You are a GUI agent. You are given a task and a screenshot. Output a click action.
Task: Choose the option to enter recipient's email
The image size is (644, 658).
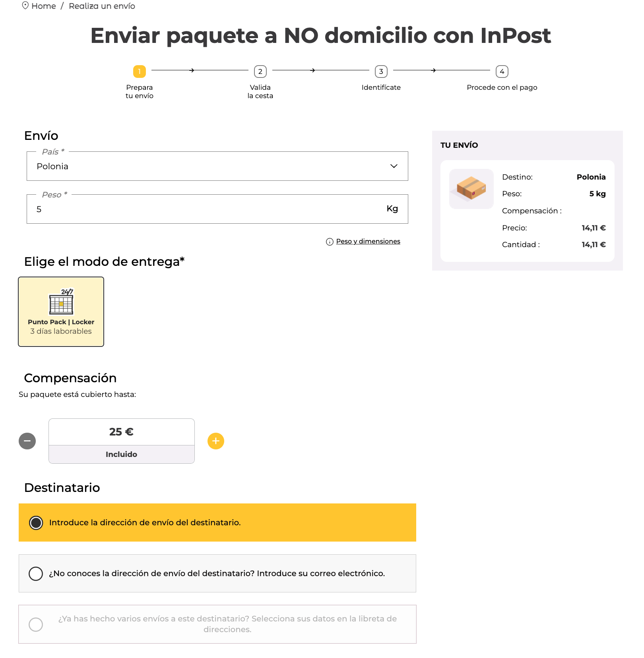click(36, 573)
